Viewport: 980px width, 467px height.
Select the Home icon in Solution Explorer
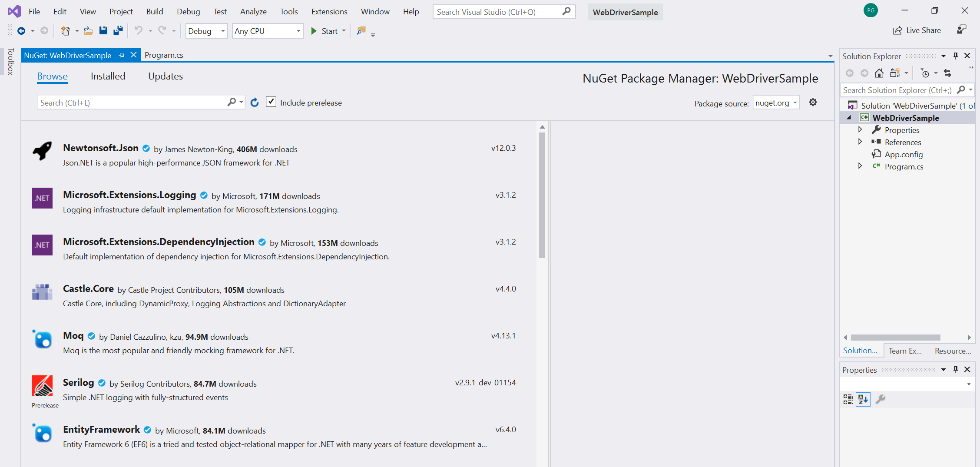879,73
